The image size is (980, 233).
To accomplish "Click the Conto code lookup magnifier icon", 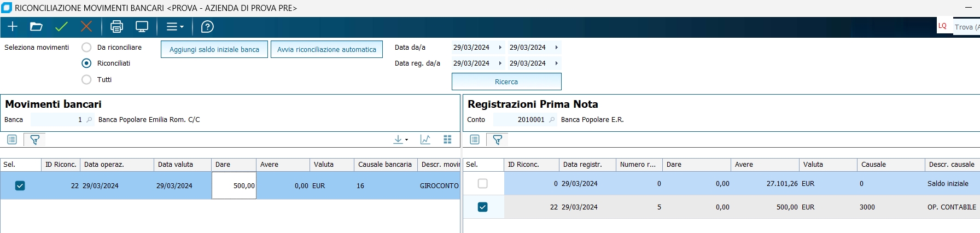I will click(x=552, y=120).
